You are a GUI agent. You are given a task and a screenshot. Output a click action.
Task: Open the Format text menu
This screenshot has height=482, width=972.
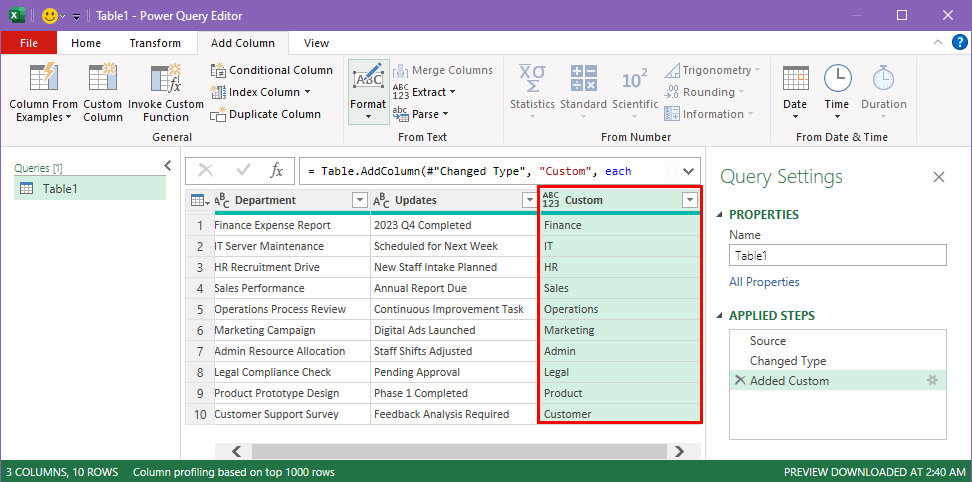(368, 93)
